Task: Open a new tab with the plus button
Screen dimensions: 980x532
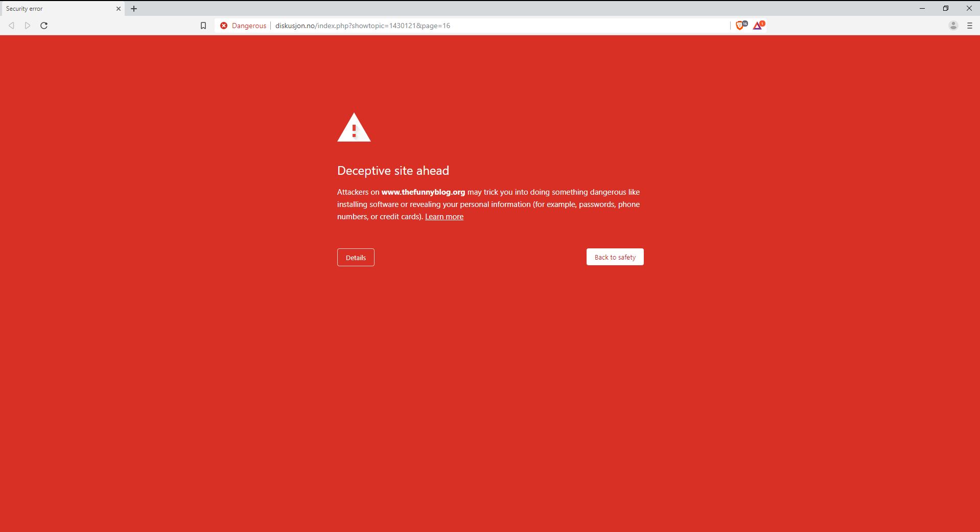Action: [x=134, y=9]
